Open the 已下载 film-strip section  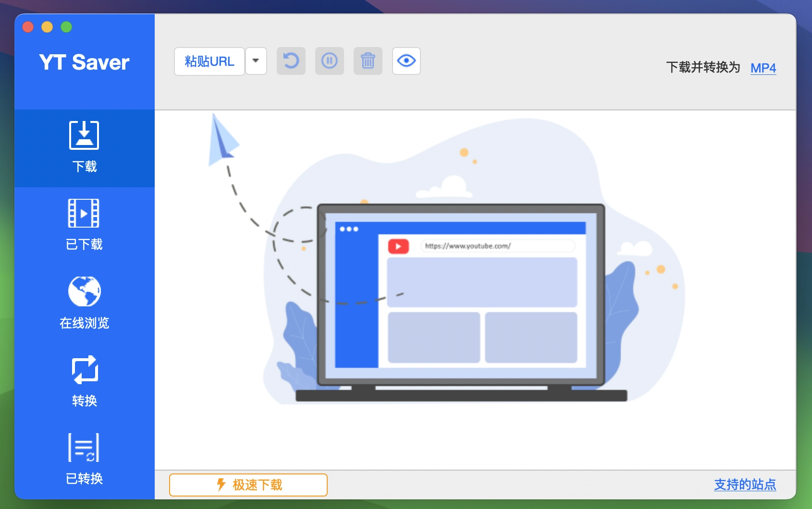click(x=85, y=225)
